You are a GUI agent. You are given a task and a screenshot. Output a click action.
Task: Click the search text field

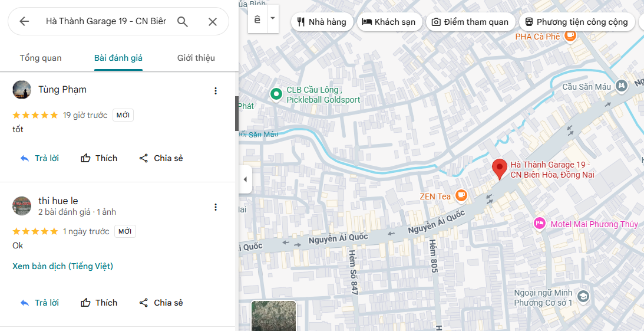106,21
